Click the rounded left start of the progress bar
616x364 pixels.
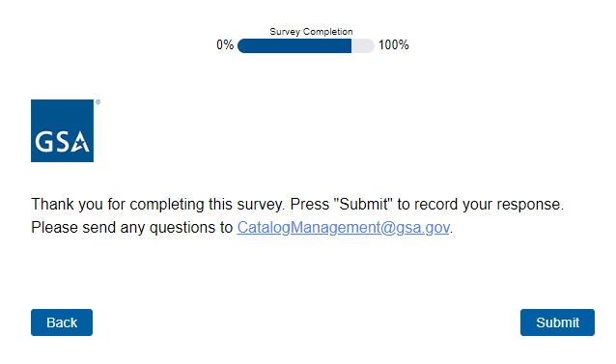242,46
